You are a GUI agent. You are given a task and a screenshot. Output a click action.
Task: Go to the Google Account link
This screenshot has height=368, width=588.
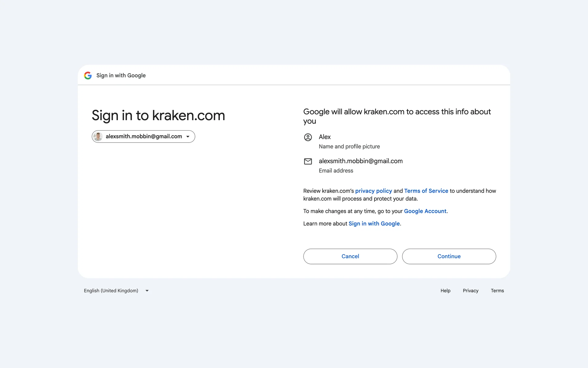(425, 211)
